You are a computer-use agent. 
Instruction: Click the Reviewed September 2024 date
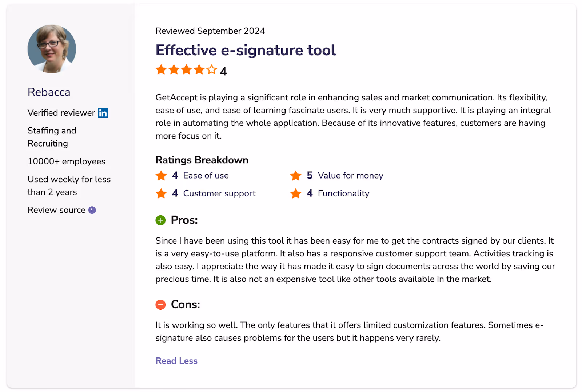(210, 31)
